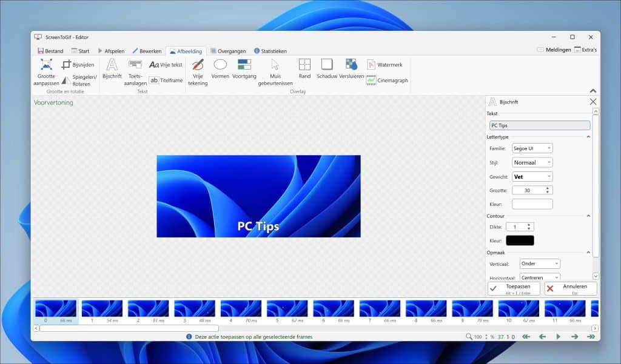Select the Voortgang progress tool
Viewport: 621px width, 364px height.
click(x=244, y=69)
